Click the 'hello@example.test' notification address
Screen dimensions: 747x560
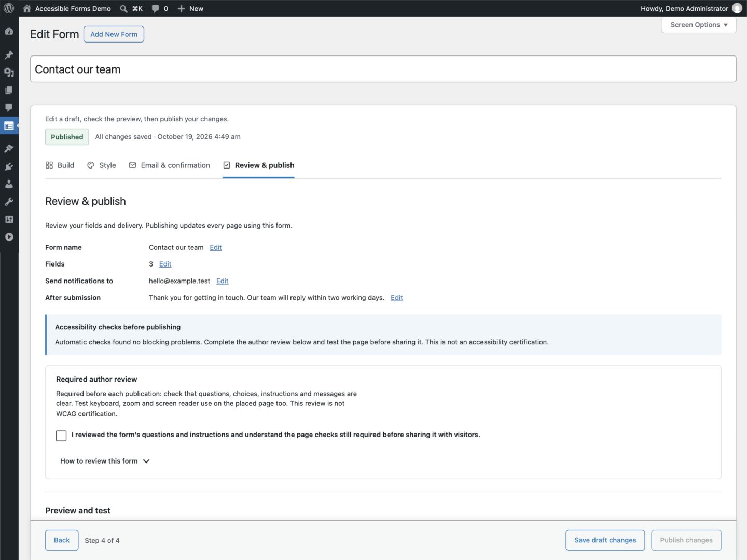click(179, 281)
